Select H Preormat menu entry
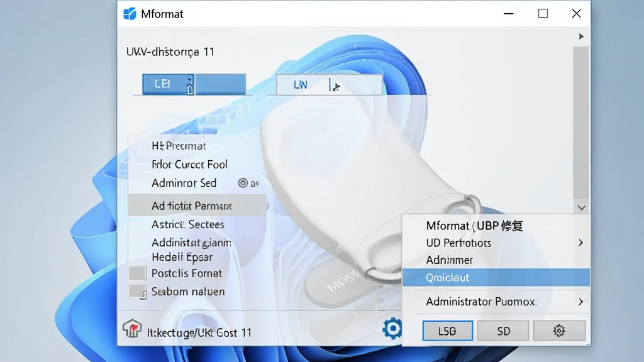Viewport: 644px width, 362px height. [x=179, y=146]
